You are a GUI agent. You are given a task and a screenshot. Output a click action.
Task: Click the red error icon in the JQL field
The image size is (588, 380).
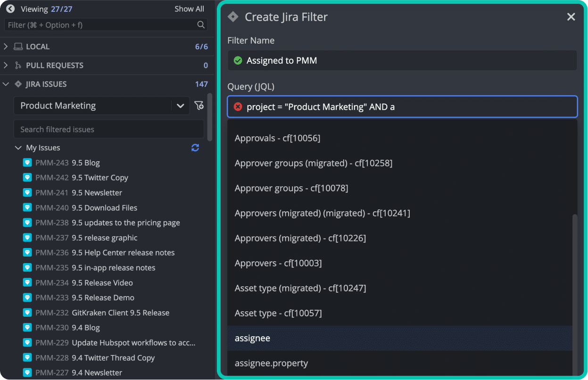coord(239,107)
